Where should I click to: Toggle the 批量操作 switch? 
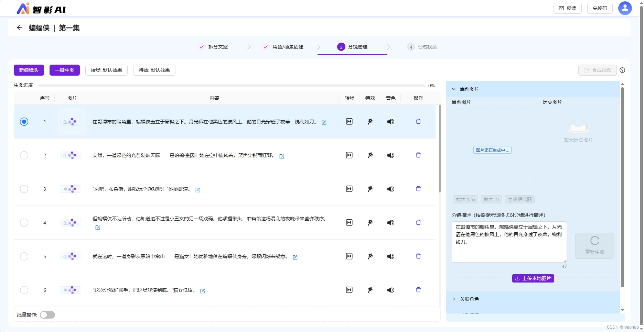tap(47, 315)
